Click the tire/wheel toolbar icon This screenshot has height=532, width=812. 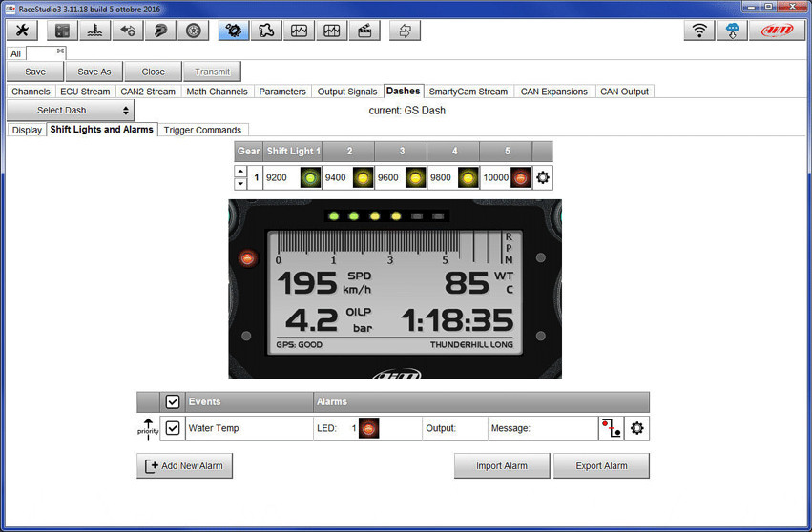193,31
